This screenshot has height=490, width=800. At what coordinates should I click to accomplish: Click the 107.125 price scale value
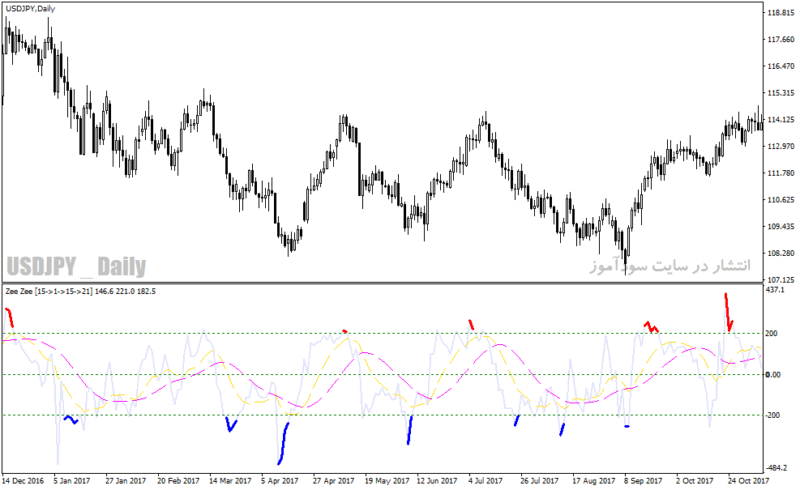[781, 280]
